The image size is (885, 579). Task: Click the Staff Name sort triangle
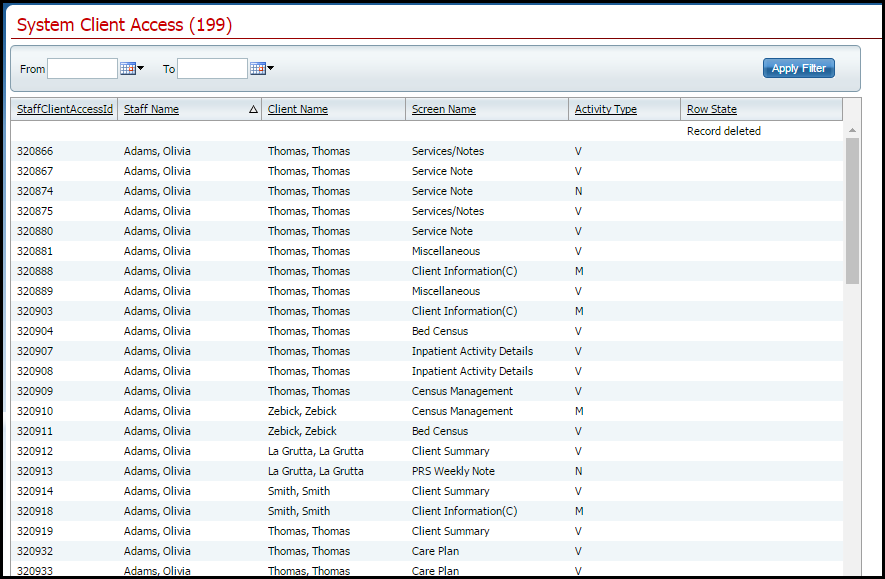(253, 110)
